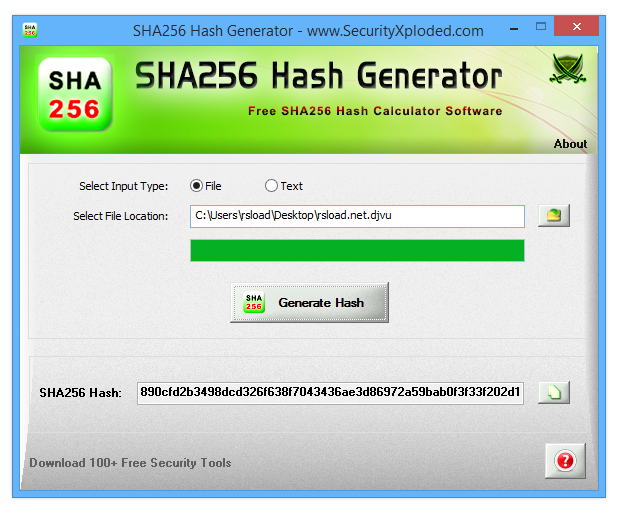620x523 pixels.
Task: Close the SHA256 Hash Generator window
Action: tap(577, 26)
